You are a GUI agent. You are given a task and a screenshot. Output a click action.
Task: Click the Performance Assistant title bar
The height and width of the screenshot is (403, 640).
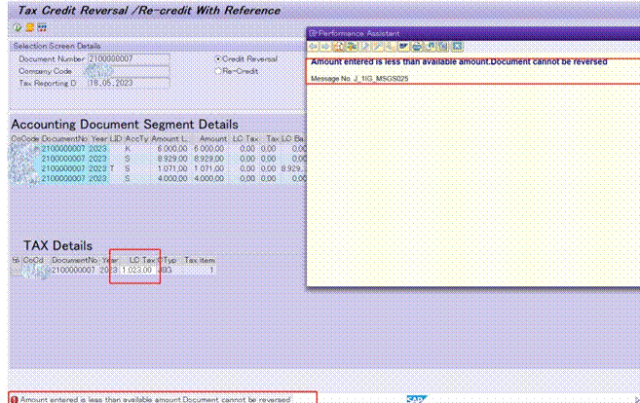pos(473,33)
